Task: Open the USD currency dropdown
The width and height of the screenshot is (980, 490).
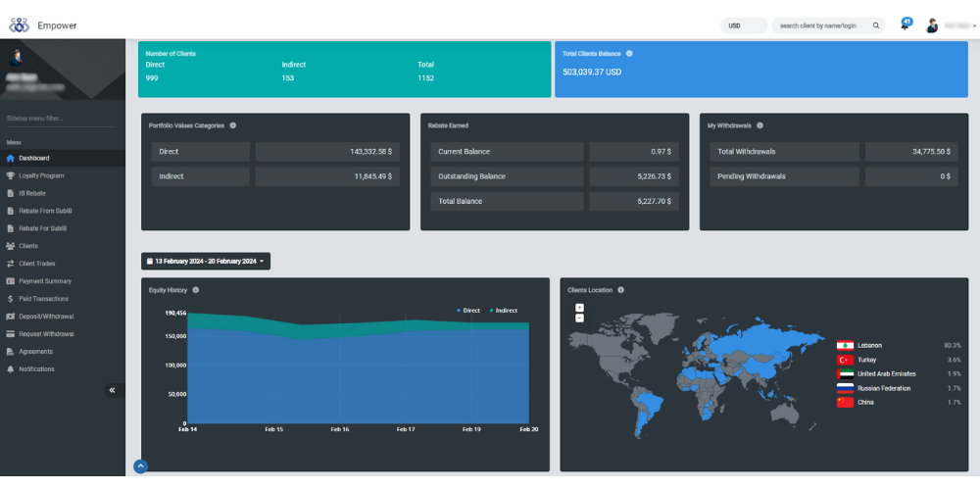Action: pyautogui.click(x=744, y=25)
